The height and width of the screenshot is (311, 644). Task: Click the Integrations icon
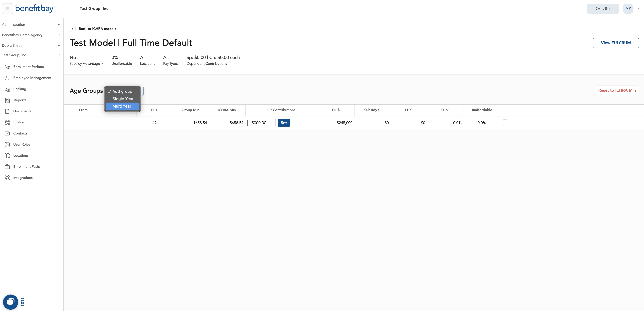tap(7, 178)
